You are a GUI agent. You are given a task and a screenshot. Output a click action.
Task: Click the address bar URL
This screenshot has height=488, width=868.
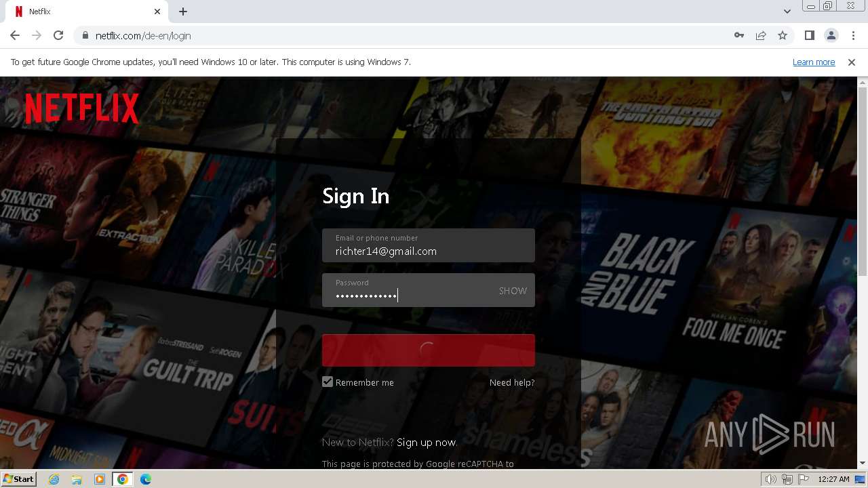pyautogui.click(x=143, y=35)
